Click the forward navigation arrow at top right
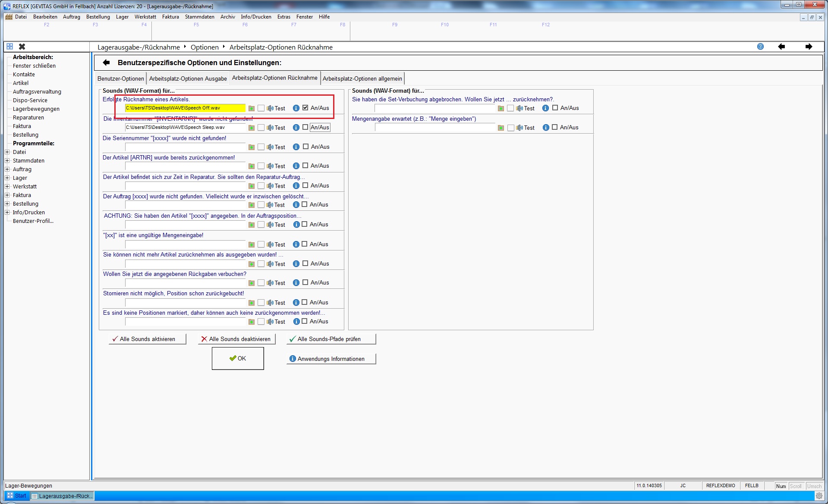The height and width of the screenshot is (504, 828). pos(809,47)
